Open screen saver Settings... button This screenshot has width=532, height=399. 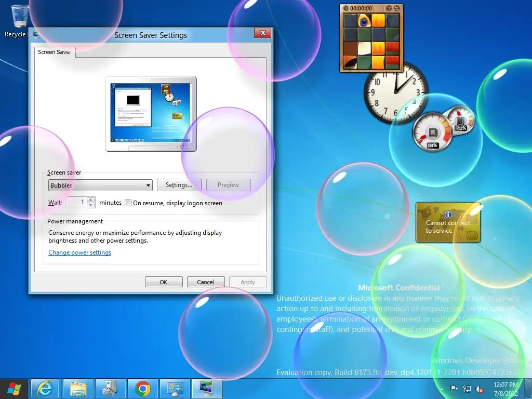point(179,185)
